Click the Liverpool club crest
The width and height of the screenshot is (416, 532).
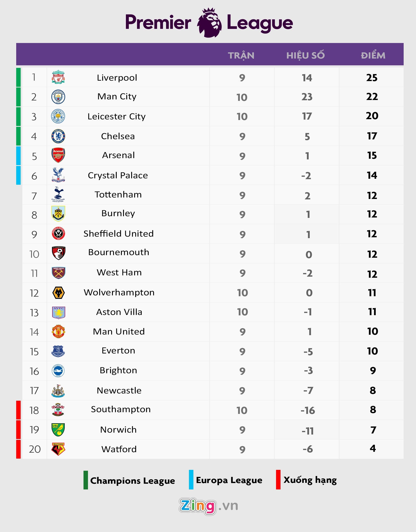(x=58, y=77)
